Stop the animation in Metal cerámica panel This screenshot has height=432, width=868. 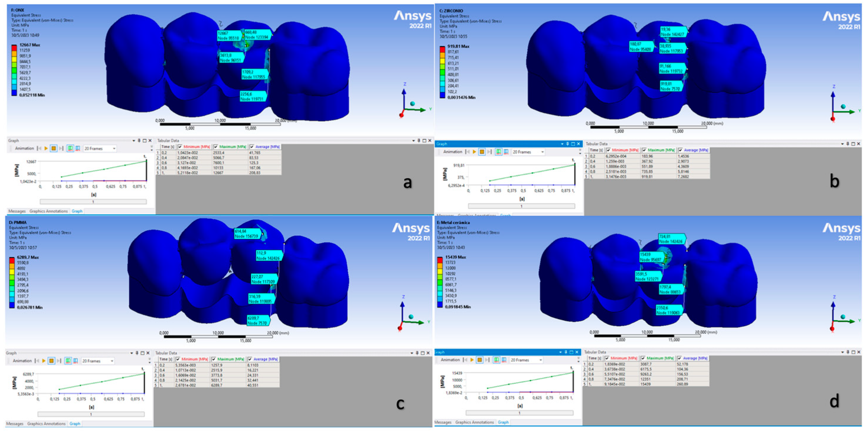(480, 360)
